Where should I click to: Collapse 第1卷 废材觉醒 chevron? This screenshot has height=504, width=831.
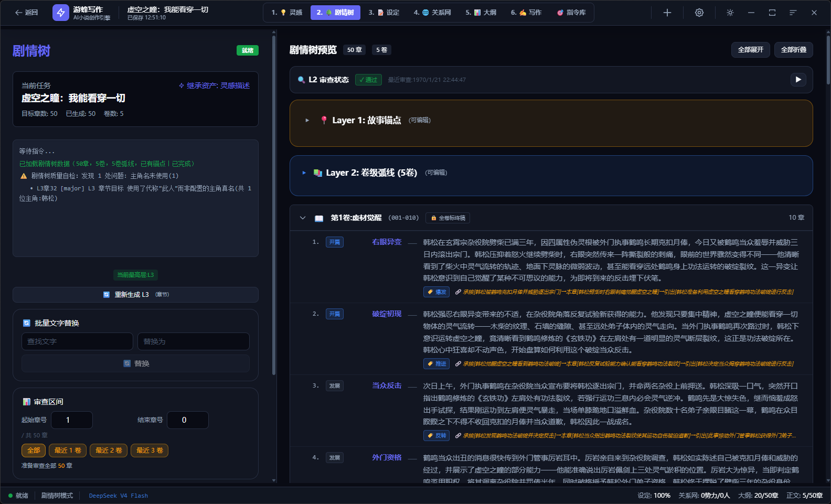[303, 218]
